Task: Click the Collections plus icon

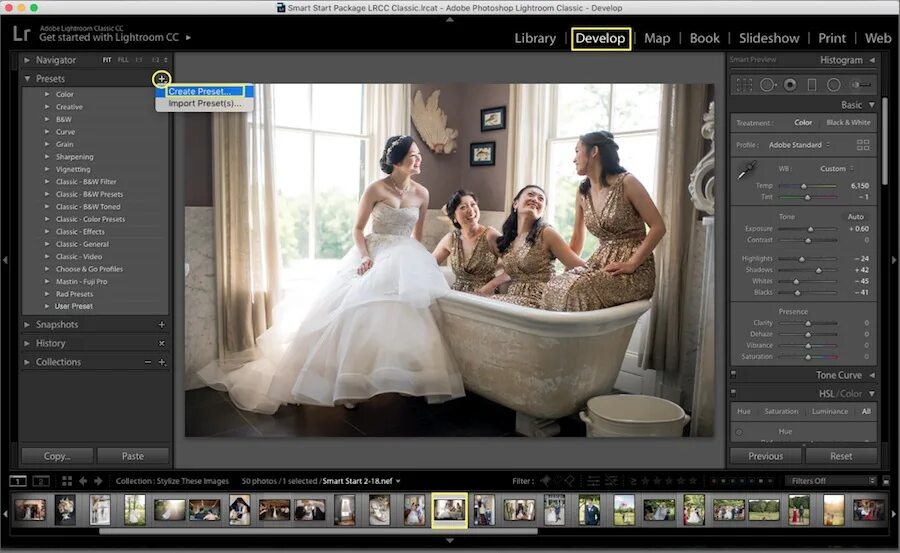Action: (162, 362)
